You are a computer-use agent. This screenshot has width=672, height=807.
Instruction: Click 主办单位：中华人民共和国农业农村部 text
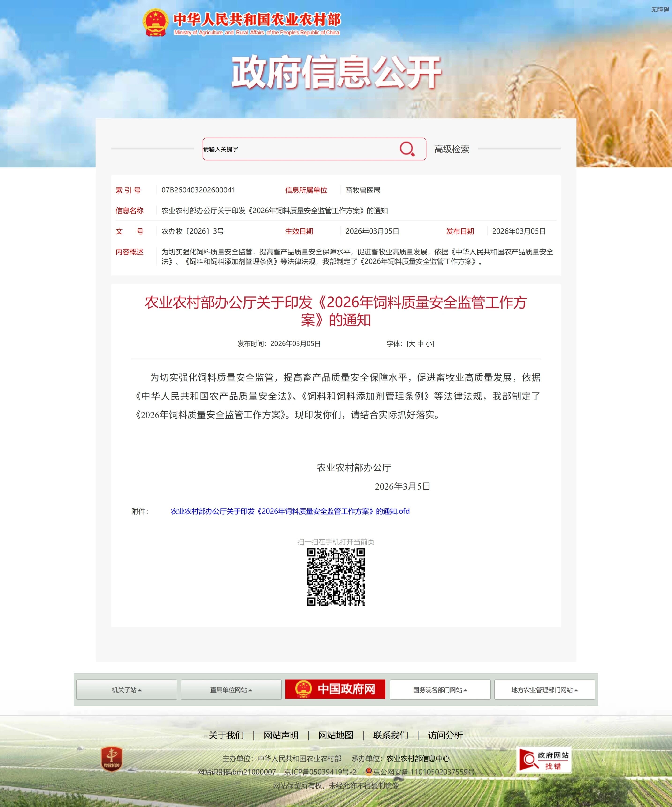[x=282, y=758]
